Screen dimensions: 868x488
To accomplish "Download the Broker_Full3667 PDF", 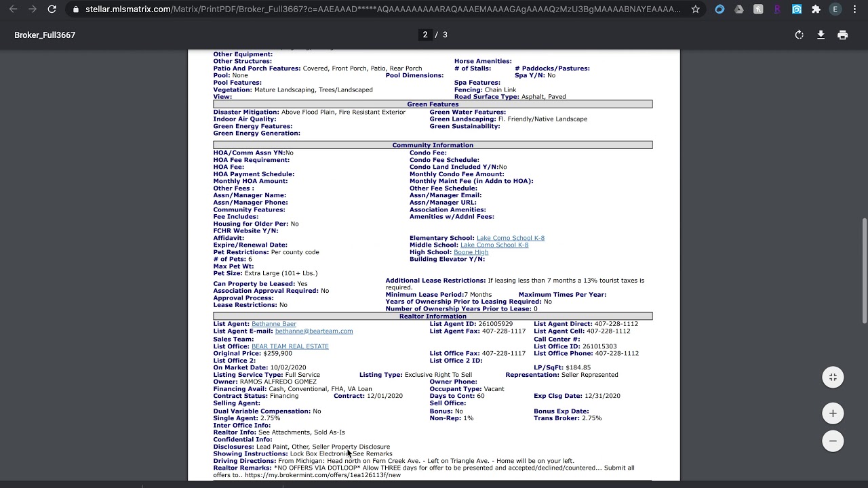I will coord(821,35).
